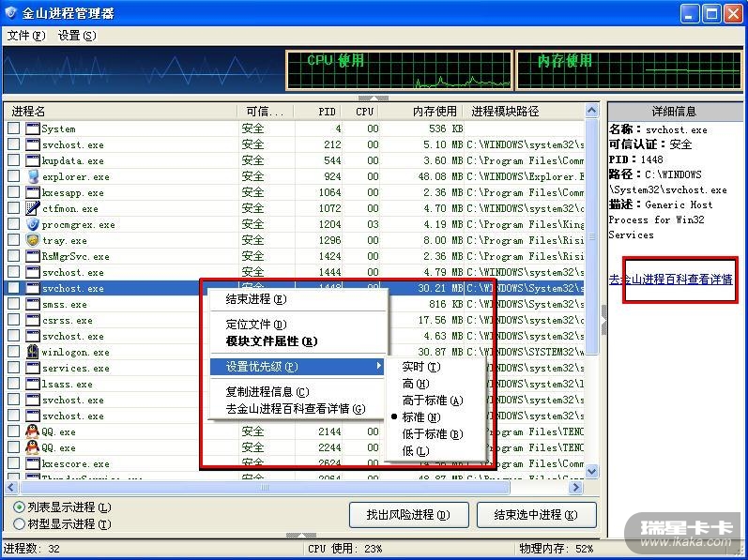Click the title bar shield app icon
The image size is (748, 560).
pyautogui.click(x=11, y=13)
